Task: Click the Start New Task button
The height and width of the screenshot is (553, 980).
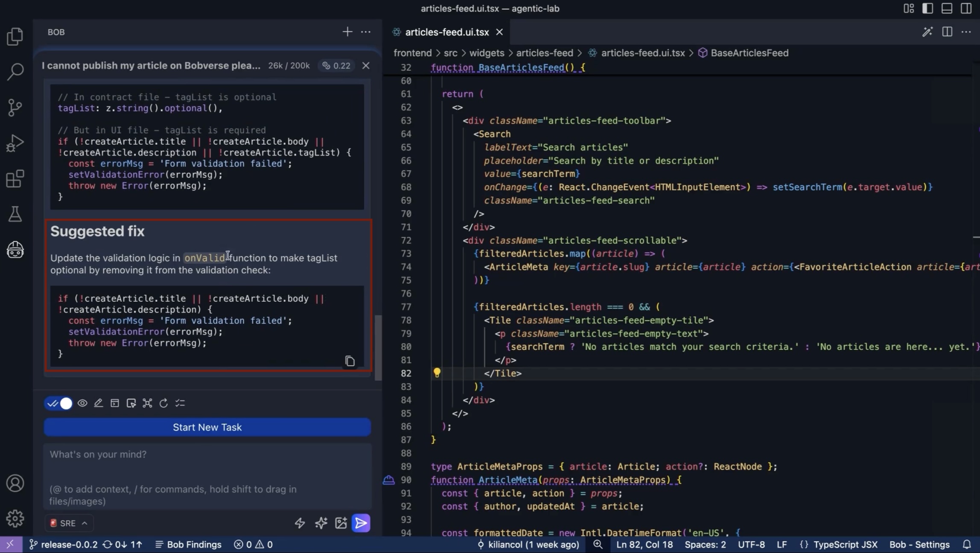Action: click(207, 427)
